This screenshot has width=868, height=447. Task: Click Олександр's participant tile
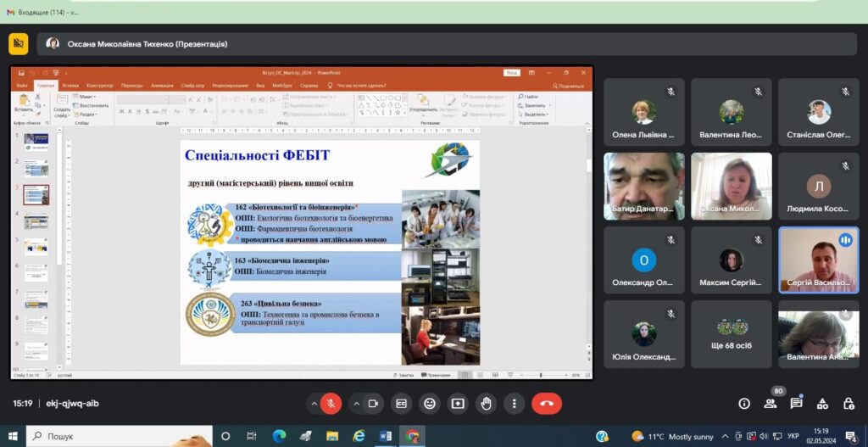pos(643,260)
